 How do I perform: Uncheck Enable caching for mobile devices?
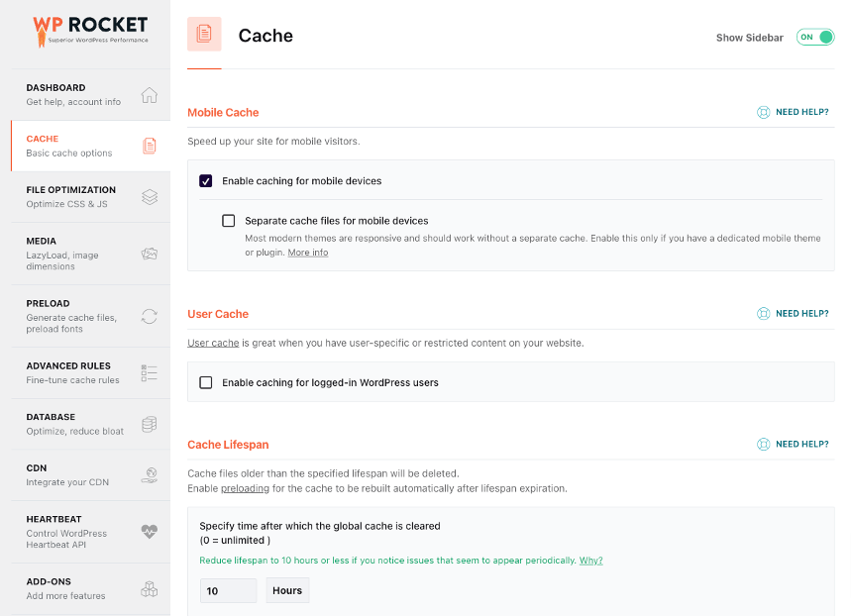click(206, 181)
